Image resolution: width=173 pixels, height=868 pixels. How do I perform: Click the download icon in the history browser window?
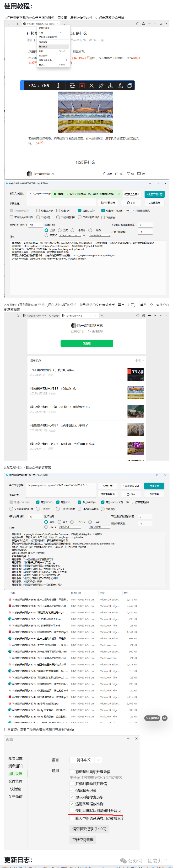click(138, 315)
